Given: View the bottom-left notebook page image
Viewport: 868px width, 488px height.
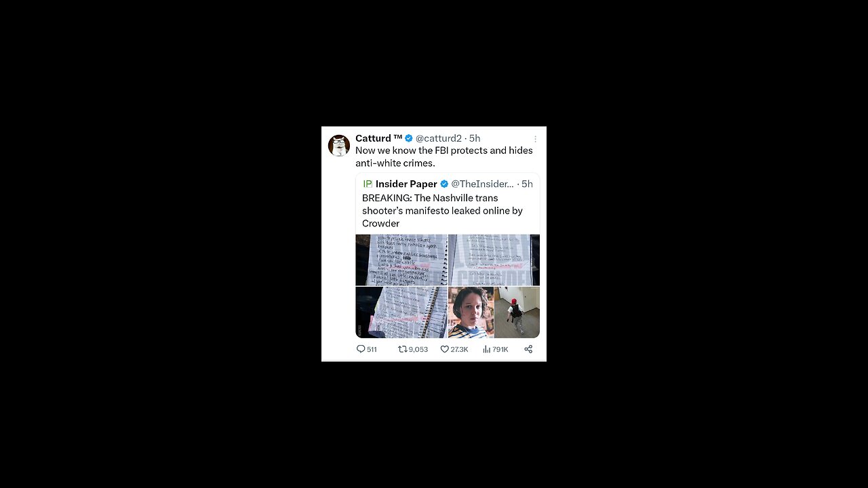Looking at the screenshot, I should pos(401,312).
